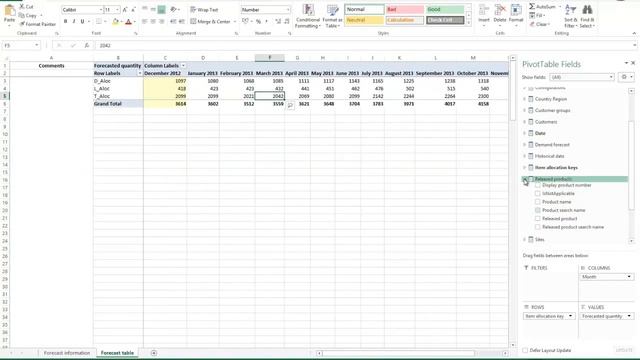Apply the borders icon
Screen dimensions: 640x360
(x=99, y=21)
